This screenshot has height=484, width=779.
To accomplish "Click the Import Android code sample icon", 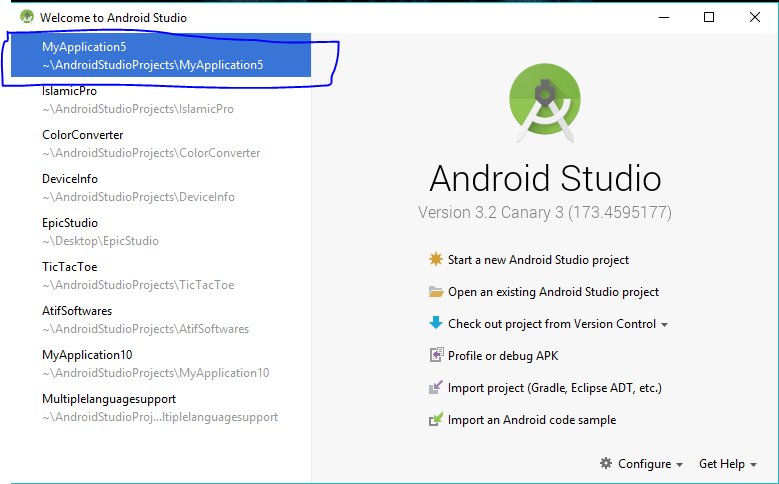I will pyautogui.click(x=436, y=419).
